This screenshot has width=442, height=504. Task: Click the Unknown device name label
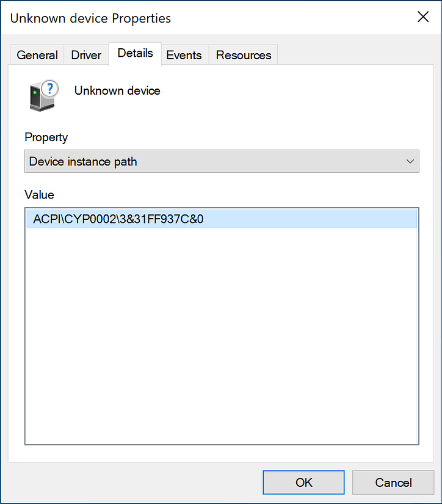[x=117, y=91]
